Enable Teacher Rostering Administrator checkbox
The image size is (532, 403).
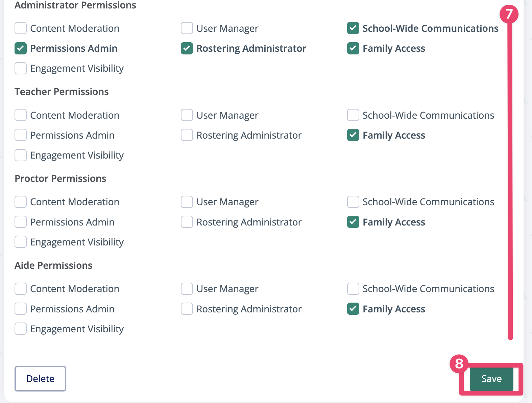[x=187, y=135]
